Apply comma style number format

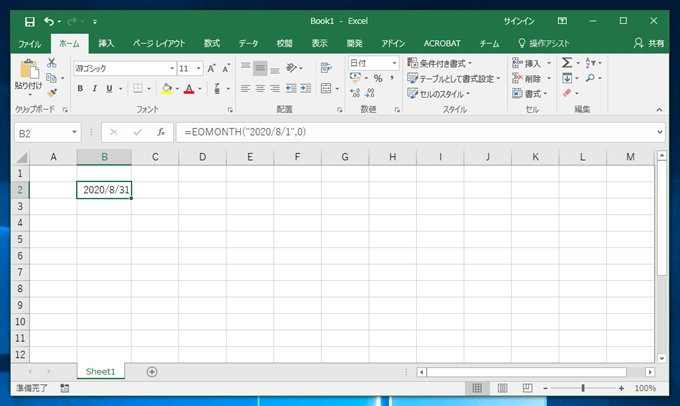click(x=392, y=79)
